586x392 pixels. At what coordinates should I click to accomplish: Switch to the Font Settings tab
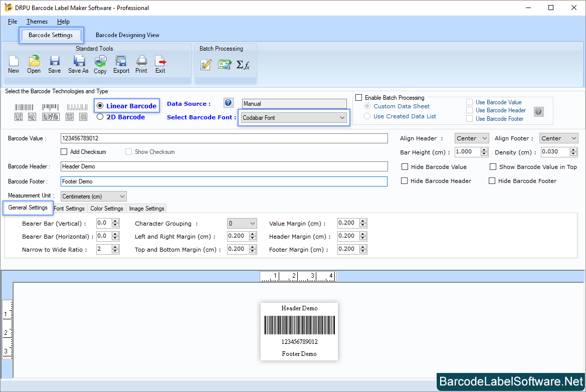69,208
